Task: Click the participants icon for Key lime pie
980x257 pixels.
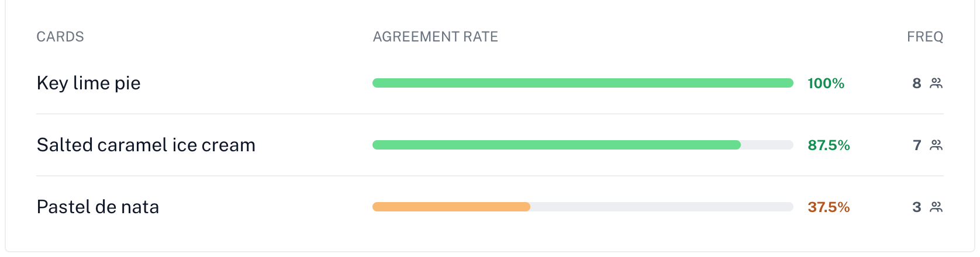Action: (936, 84)
